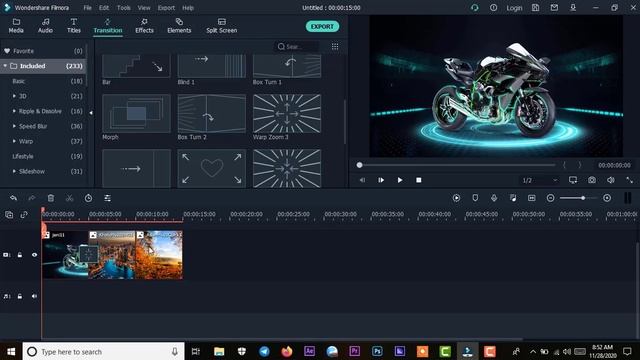Switch to the Media tab
This screenshot has width=640, height=360.
[x=16, y=26]
